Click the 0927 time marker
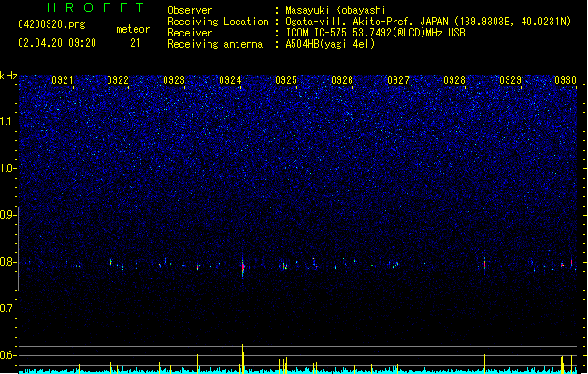Image resolution: width=588 pixels, height=374 pixels. coord(398,80)
